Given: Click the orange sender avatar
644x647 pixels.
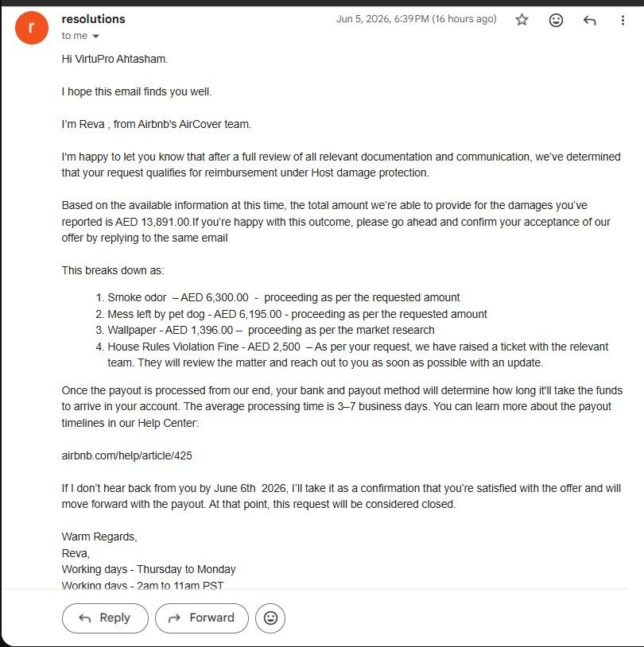Looking at the screenshot, I should point(31,28).
